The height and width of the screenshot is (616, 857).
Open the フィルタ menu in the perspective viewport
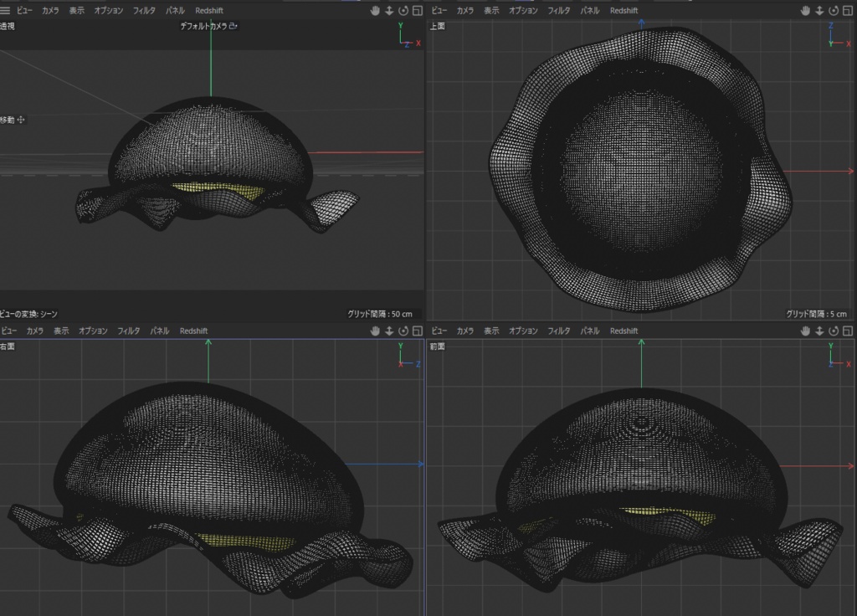(144, 10)
